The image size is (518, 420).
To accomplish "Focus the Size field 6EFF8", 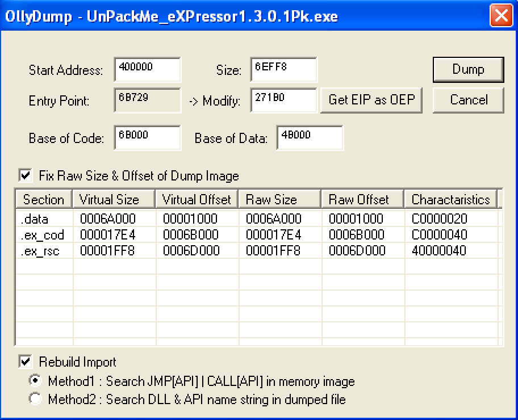I will coord(283,69).
